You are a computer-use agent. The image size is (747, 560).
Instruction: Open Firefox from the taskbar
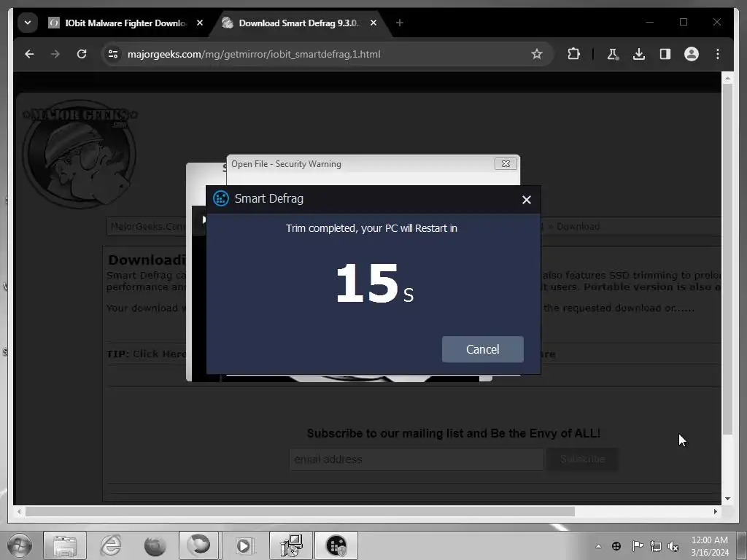[x=155, y=545]
